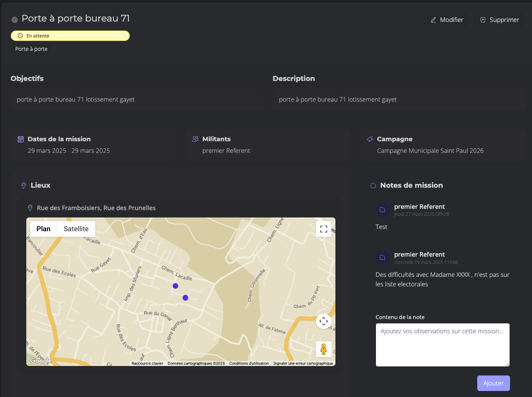Click Chem. Lacaille label on map
The width and height of the screenshot is (532, 397).
(177, 273)
